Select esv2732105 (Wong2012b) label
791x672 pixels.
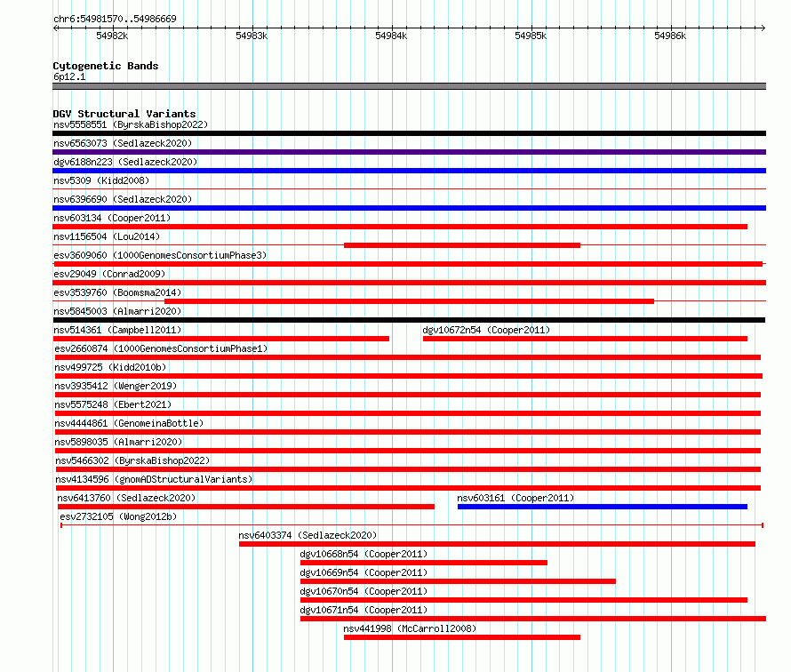click(x=118, y=516)
